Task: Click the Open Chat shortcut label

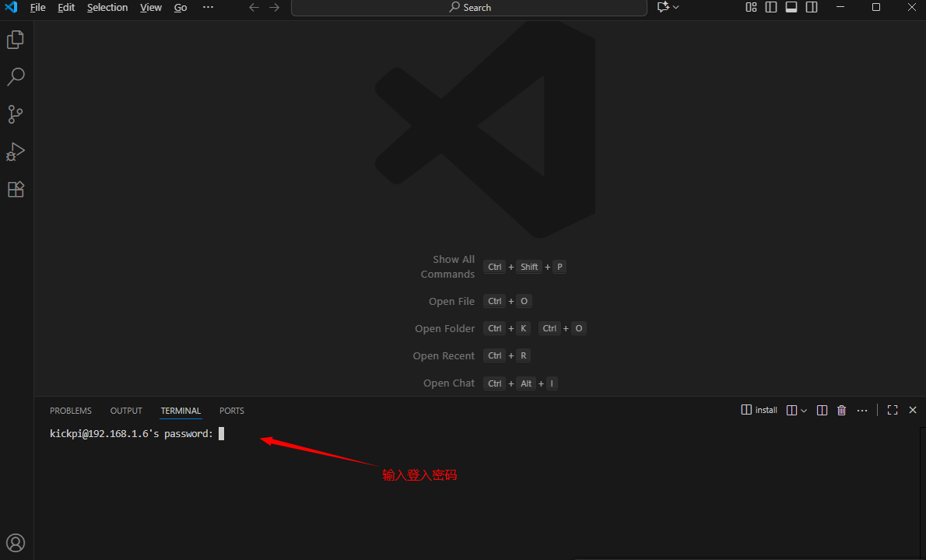Action: tap(449, 383)
